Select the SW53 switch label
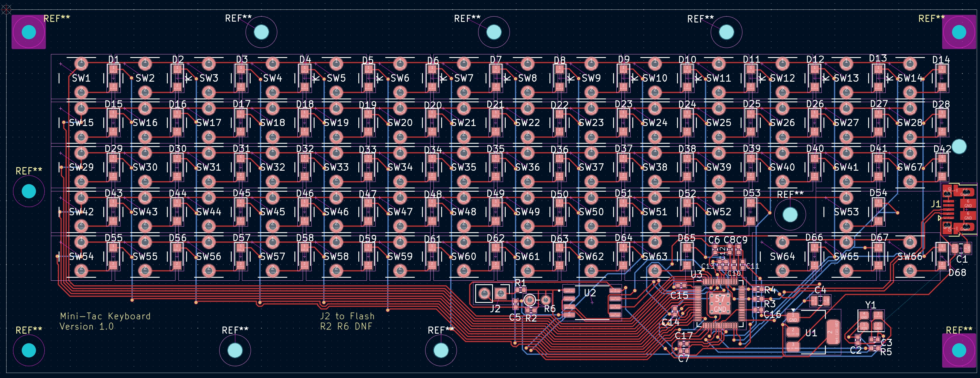Screen dimensions: 980x378 [x=847, y=212]
